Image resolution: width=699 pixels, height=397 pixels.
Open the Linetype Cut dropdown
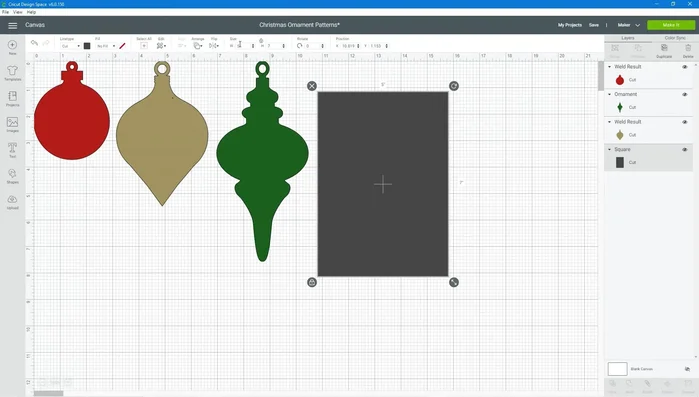[x=70, y=46]
